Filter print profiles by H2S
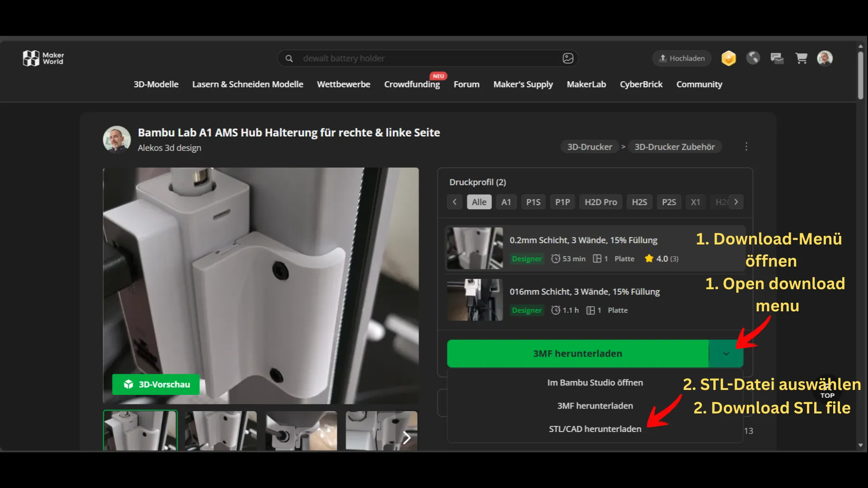This screenshot has height=488, width=868. tap(639, 202)
